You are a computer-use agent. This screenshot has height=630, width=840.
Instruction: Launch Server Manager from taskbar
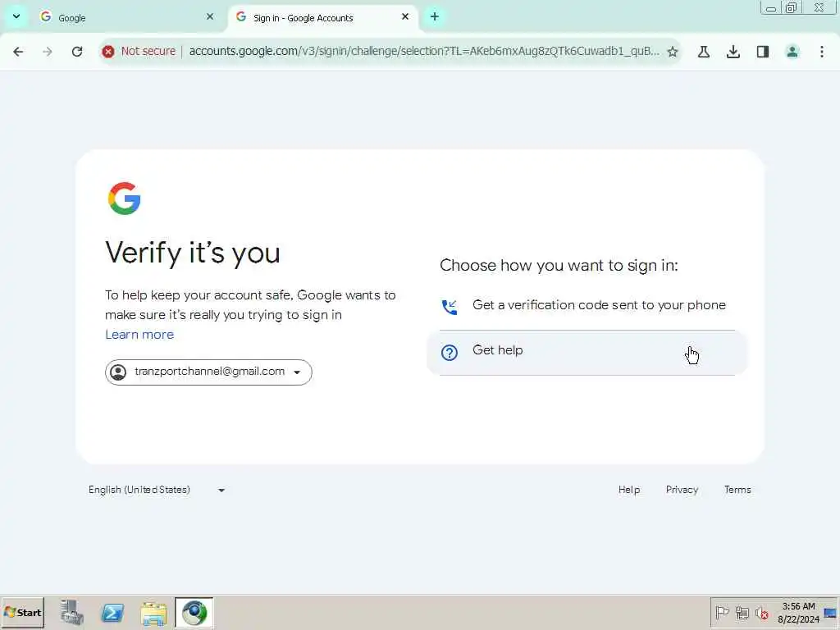coord(71,613)
